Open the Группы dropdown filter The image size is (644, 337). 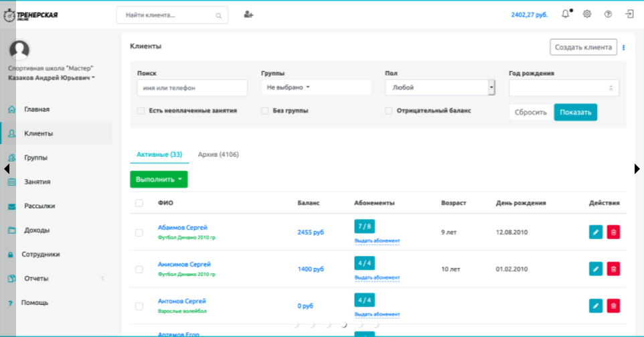pos(315,88)
